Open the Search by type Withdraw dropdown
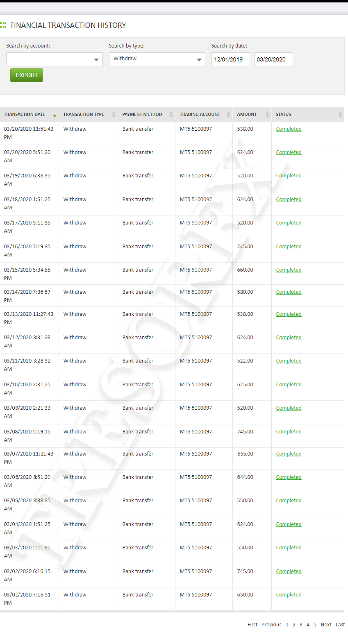The image size is (348, 644). pos(157,59)
